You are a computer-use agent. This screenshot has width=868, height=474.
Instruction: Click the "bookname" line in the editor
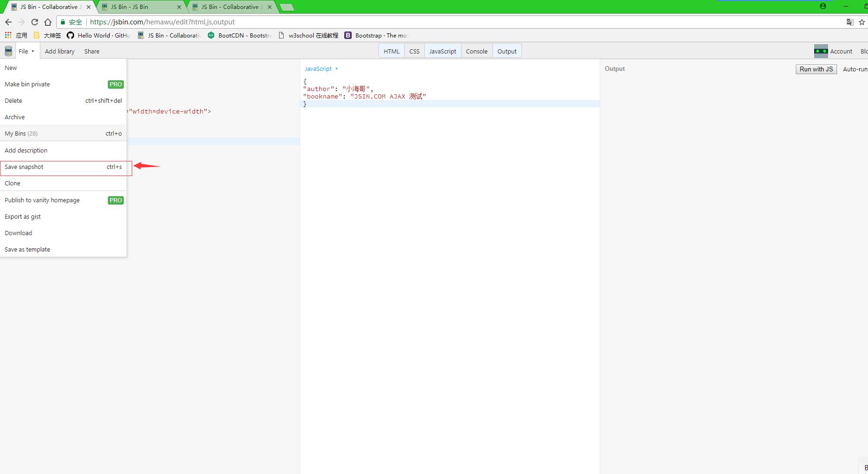[x=364, y=96]
